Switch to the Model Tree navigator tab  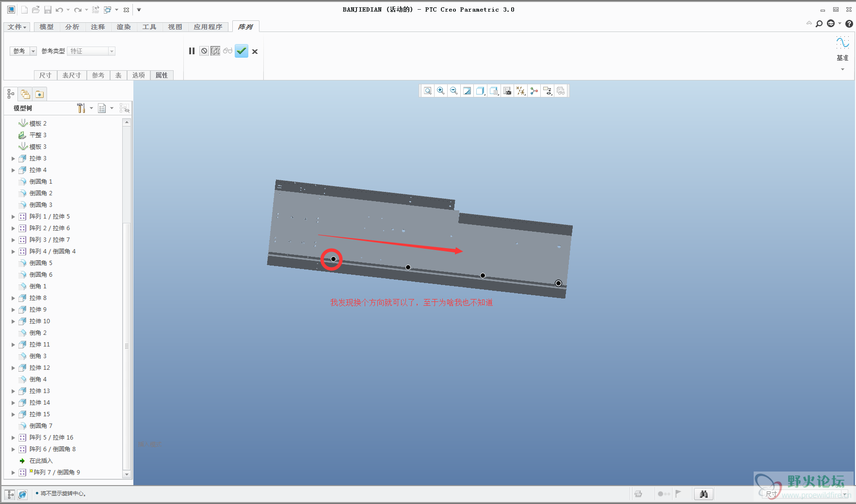coord(11,94)
